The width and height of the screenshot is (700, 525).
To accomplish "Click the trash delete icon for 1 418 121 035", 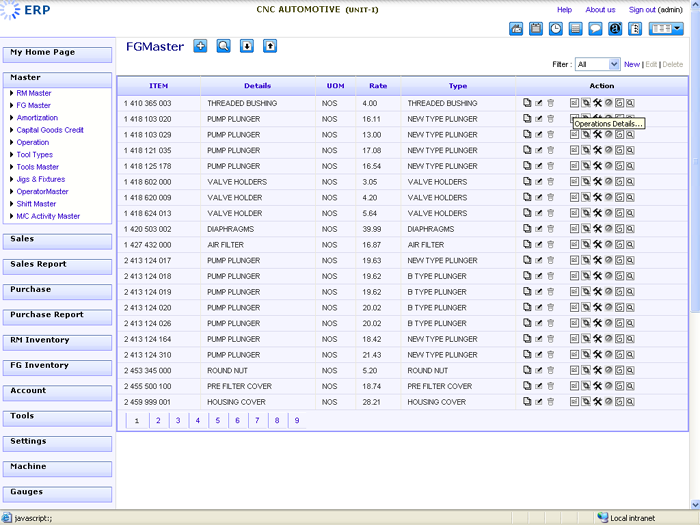I will click(550, 150).
